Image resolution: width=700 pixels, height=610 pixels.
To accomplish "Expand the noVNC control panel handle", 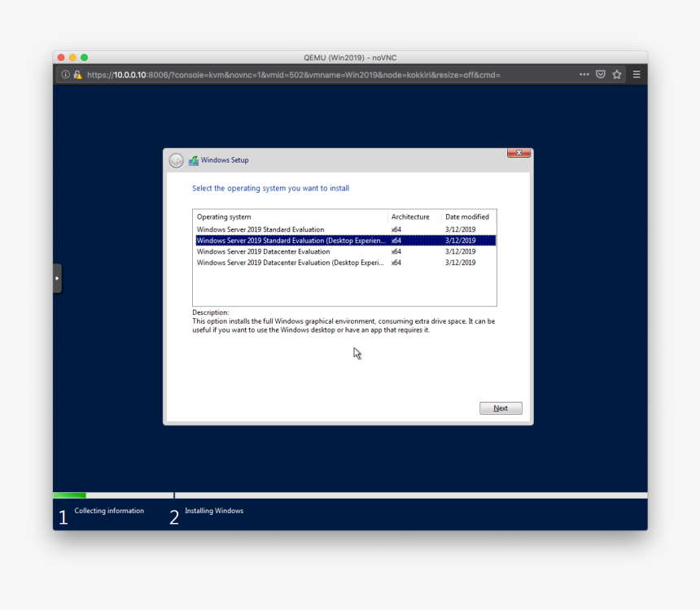I will [57, 278].
